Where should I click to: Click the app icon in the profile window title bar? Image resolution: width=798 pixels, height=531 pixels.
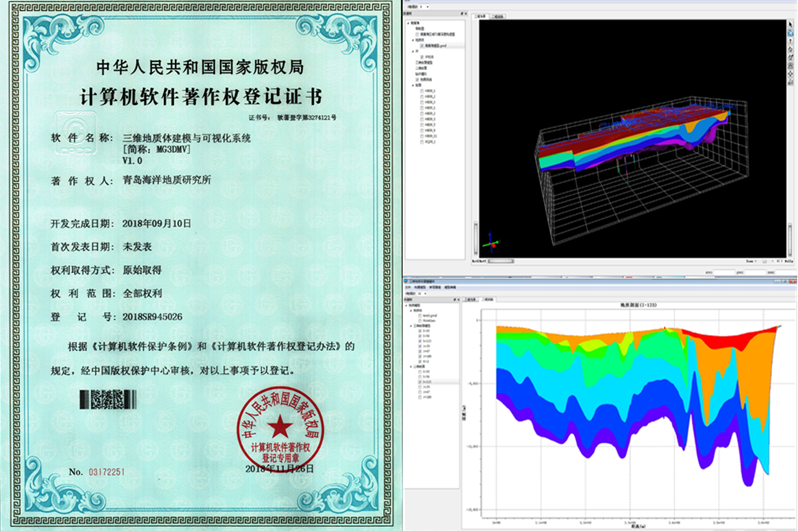coord(406,281)
